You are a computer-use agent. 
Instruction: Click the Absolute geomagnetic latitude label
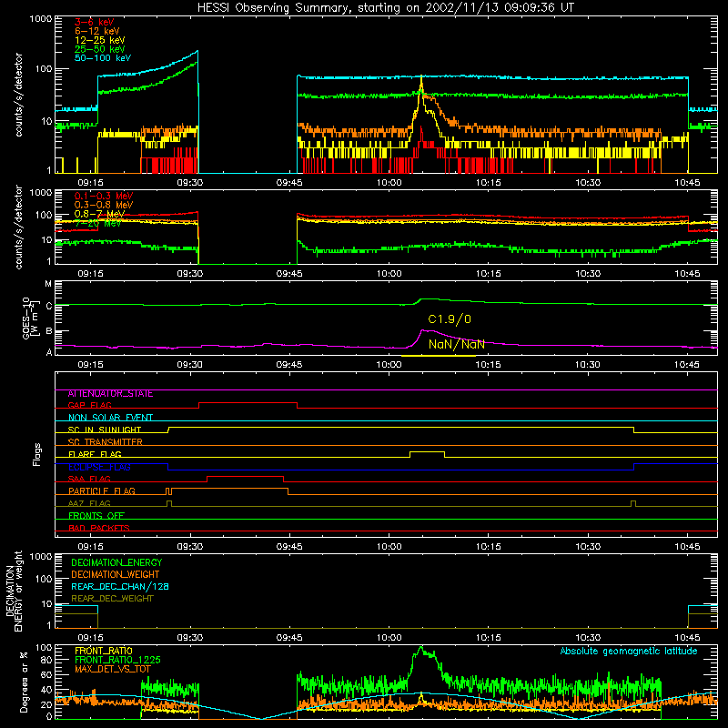629,651
